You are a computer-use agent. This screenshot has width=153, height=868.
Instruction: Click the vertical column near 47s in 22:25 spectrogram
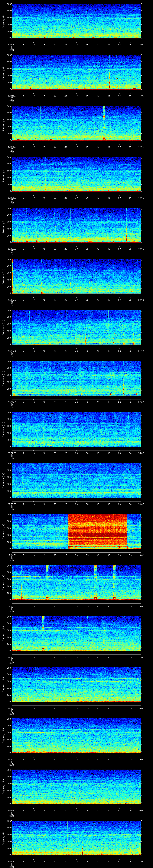click(114, 582)
